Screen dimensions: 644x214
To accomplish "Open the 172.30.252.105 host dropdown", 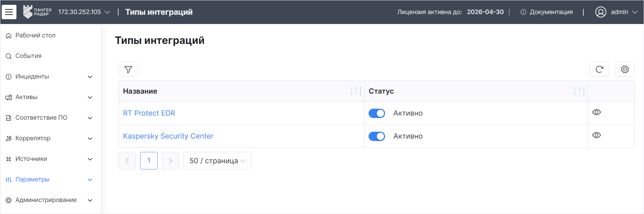I will [84, 12].
